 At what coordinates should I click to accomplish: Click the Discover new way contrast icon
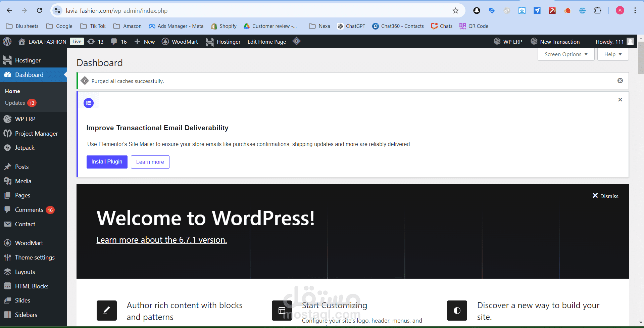(457, 311)
